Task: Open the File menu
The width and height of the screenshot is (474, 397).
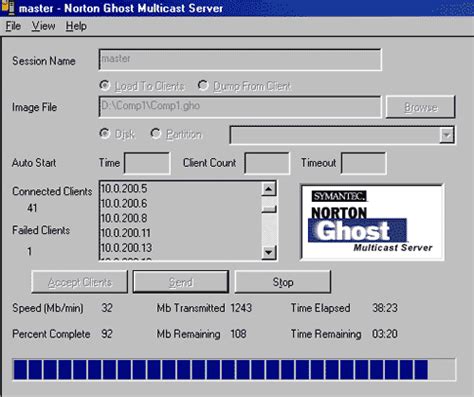Action: 13,26
